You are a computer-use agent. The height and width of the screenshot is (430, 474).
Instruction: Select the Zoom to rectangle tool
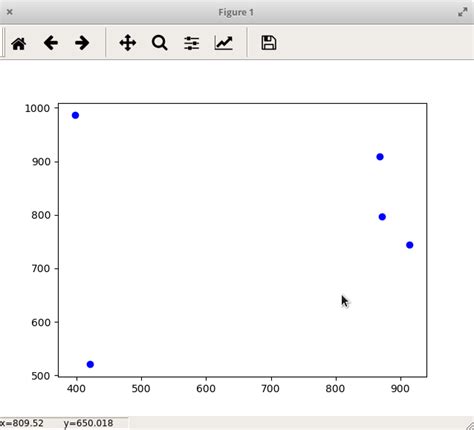[x=160, y=43]
